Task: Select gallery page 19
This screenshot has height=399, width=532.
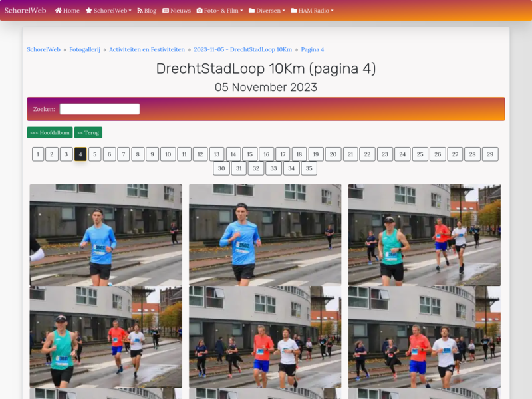Action: [x=316, y=154]
